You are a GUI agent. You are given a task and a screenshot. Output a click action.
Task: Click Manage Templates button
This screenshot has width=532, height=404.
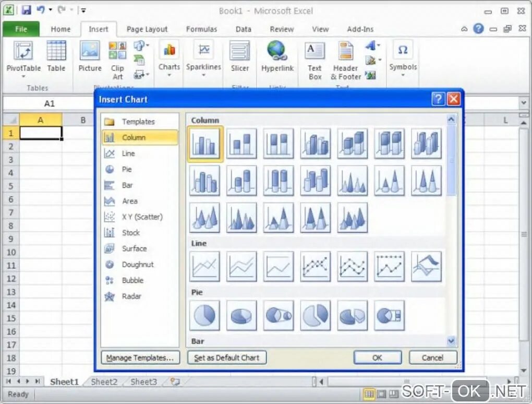point(140,358)
